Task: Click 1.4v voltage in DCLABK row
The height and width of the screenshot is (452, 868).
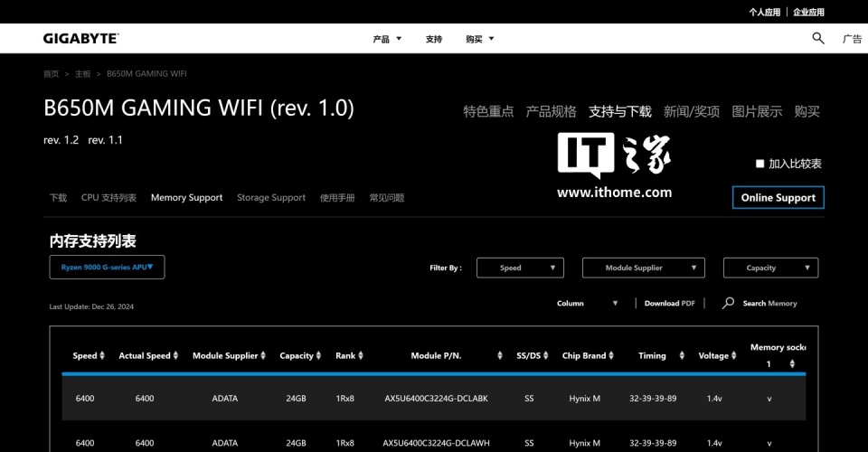Action: pyautogui.click(x=714, y=399)
